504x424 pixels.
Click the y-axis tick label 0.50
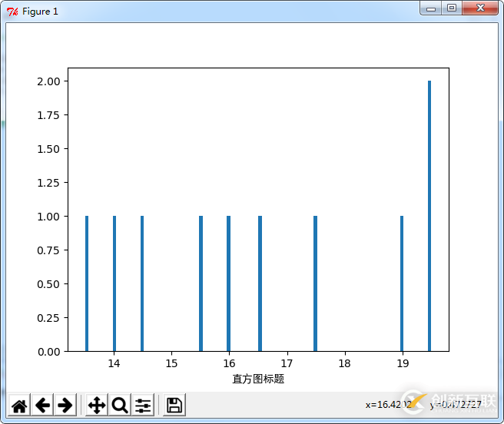(48, 284)
